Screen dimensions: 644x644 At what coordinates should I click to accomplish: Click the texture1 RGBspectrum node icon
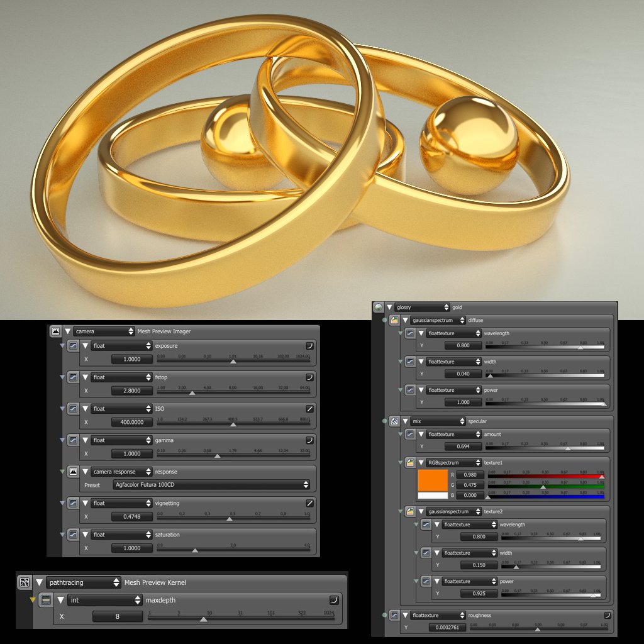410,463
